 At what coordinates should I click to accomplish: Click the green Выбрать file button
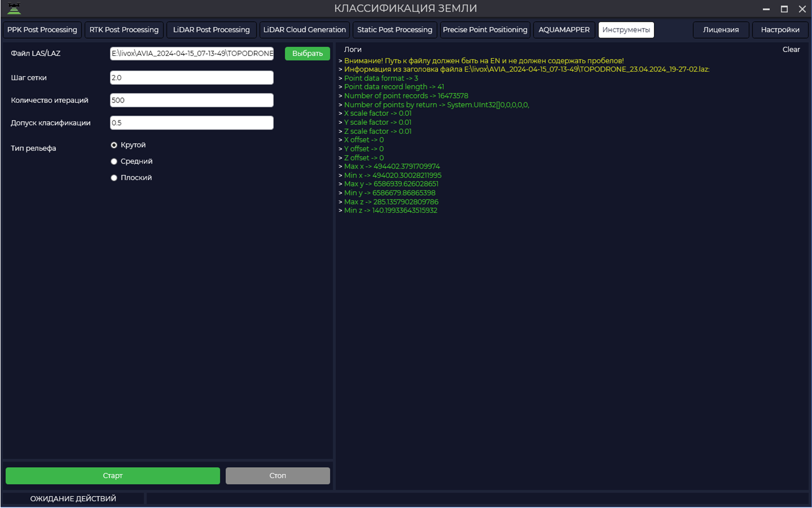(x=307, y=53)
